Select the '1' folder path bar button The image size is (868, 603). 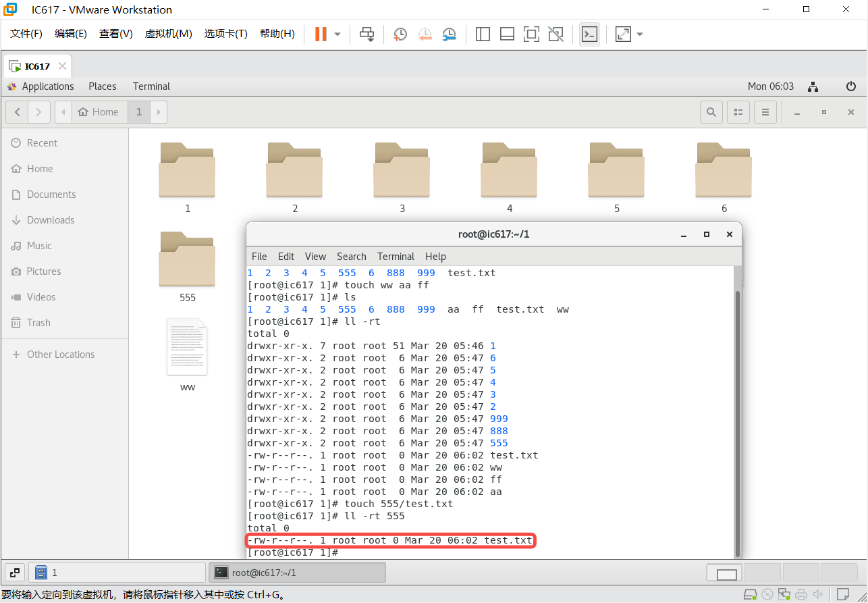coord(139,112)
